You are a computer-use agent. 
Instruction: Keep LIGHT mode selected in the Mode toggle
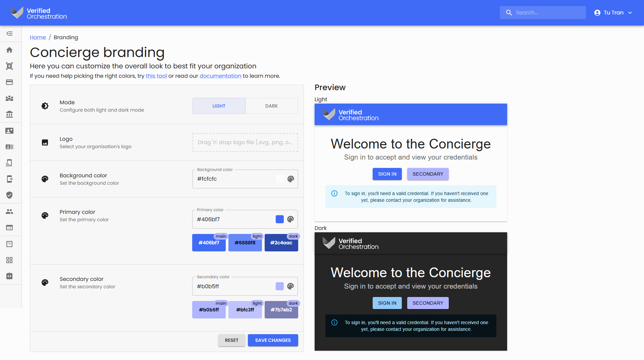click(x=219, y=106)
